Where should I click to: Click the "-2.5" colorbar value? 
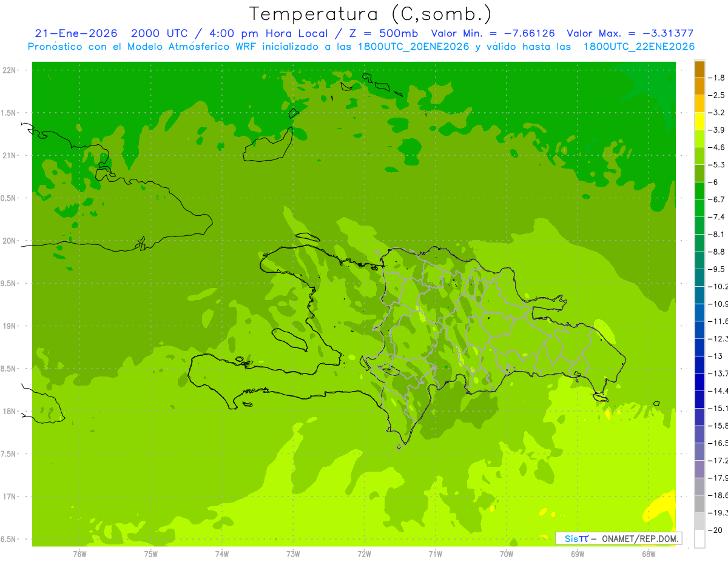pyautogui.click(x=717, y=95)
